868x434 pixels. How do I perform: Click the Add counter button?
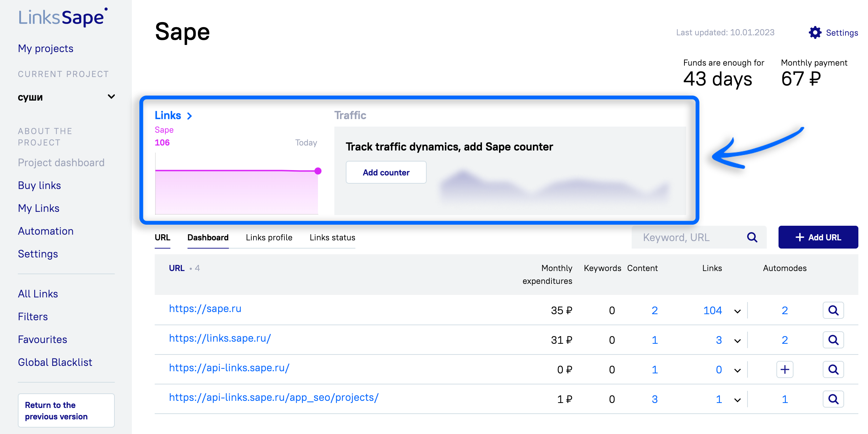(386, 172)
